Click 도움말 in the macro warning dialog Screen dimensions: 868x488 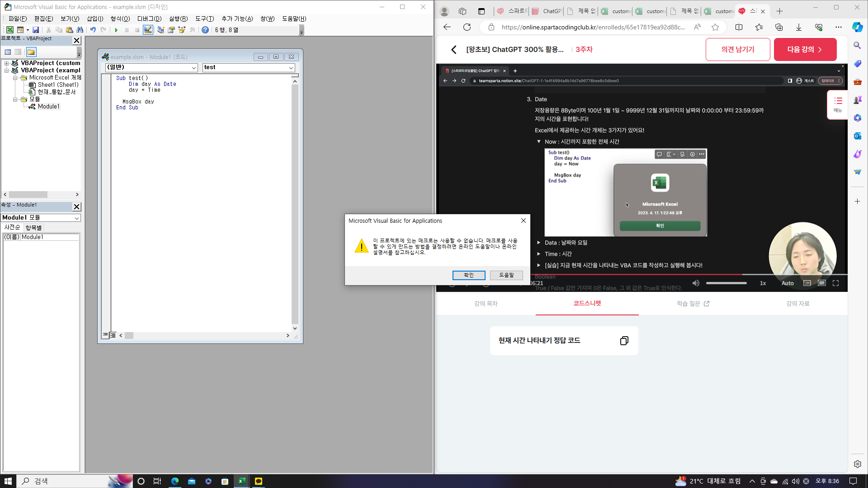(506, 275)
